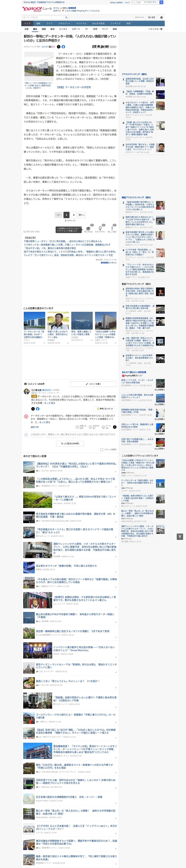Viewport: 186px width, 868px height.
Task: Dismiss the データセンターは迷惑施設 recommended card
Action: [44, 343]
